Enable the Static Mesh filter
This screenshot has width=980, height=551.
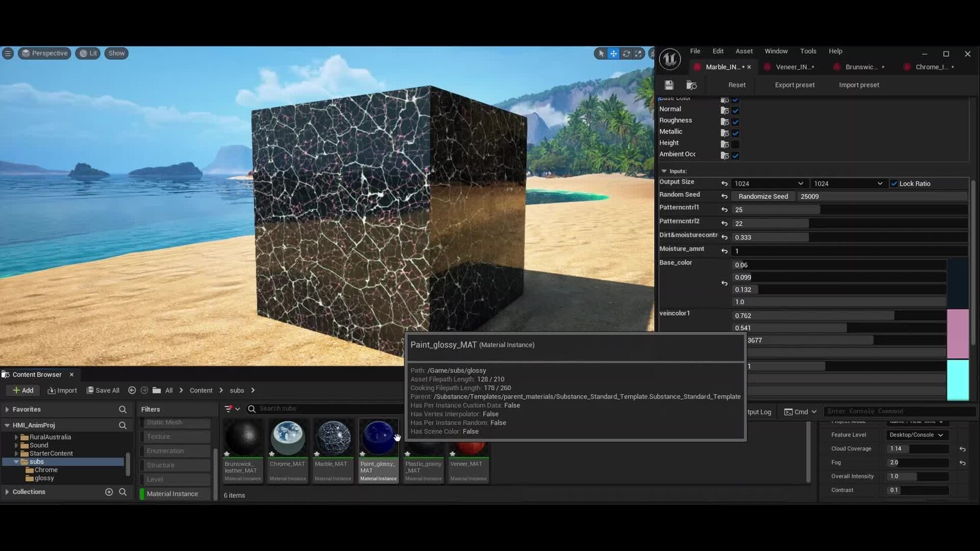175,422
